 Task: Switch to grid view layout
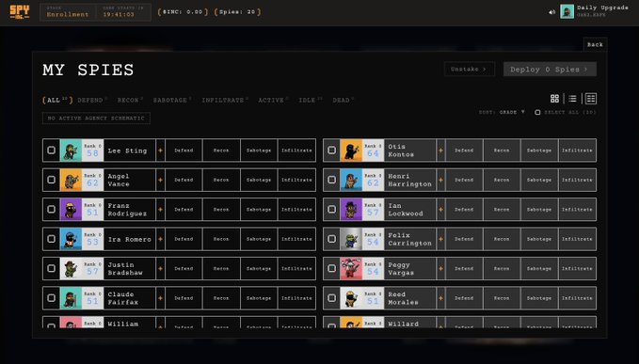coord(554,99)
